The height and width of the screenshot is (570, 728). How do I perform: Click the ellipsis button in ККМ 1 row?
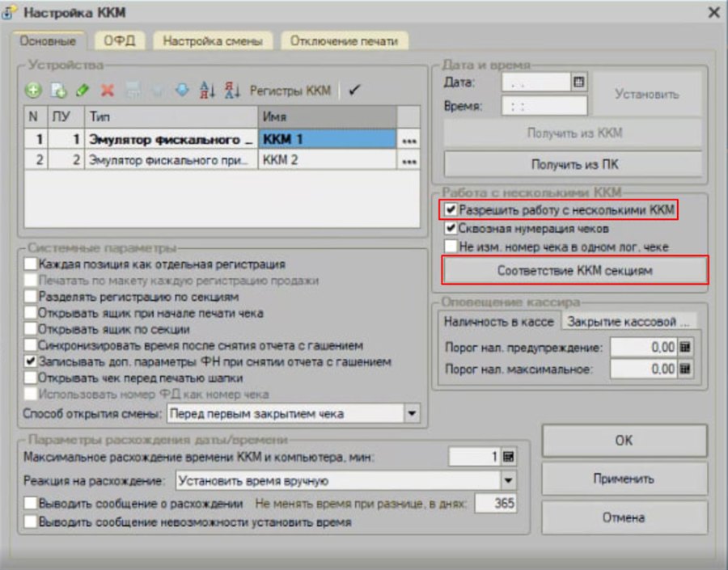408,140
